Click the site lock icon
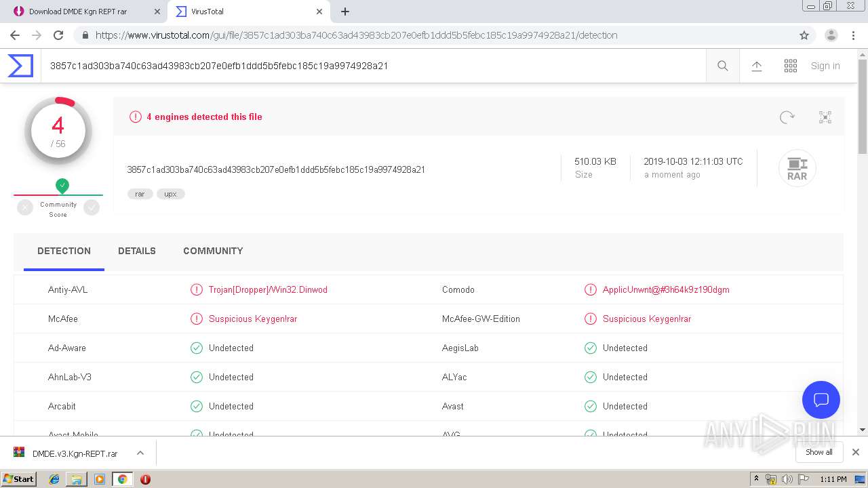The image size is (868, 488). click(x=85, y=35)
